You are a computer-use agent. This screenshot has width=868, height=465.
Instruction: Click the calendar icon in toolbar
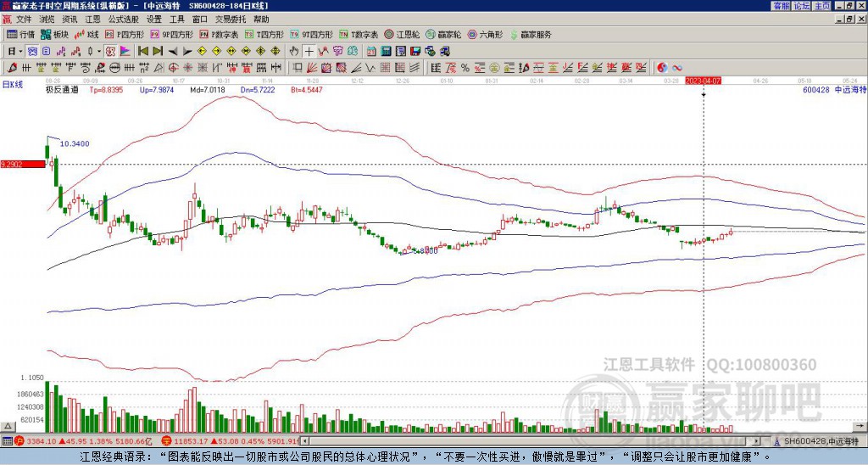(371, 52)
